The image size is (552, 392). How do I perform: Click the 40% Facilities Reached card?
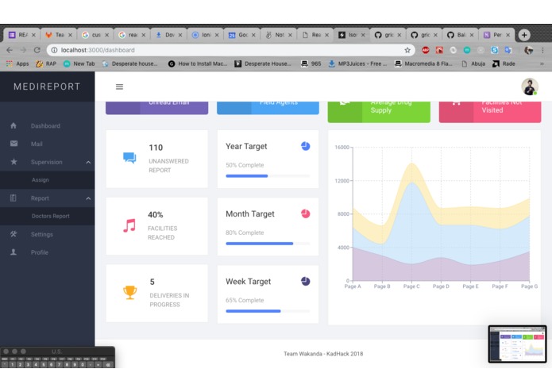click(x=156, y=226)
